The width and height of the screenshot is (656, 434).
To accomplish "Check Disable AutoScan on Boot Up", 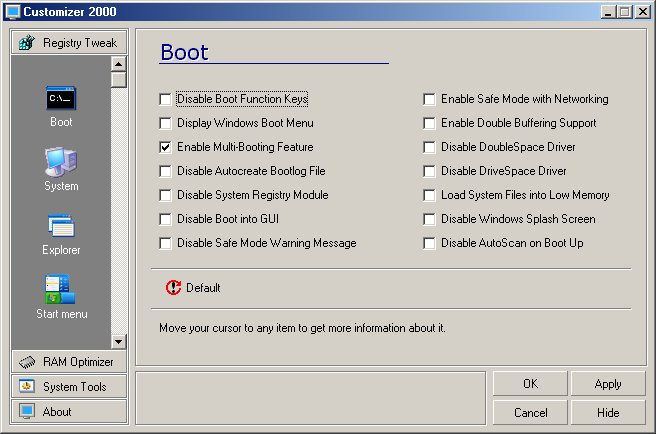I will click(429, 243).
